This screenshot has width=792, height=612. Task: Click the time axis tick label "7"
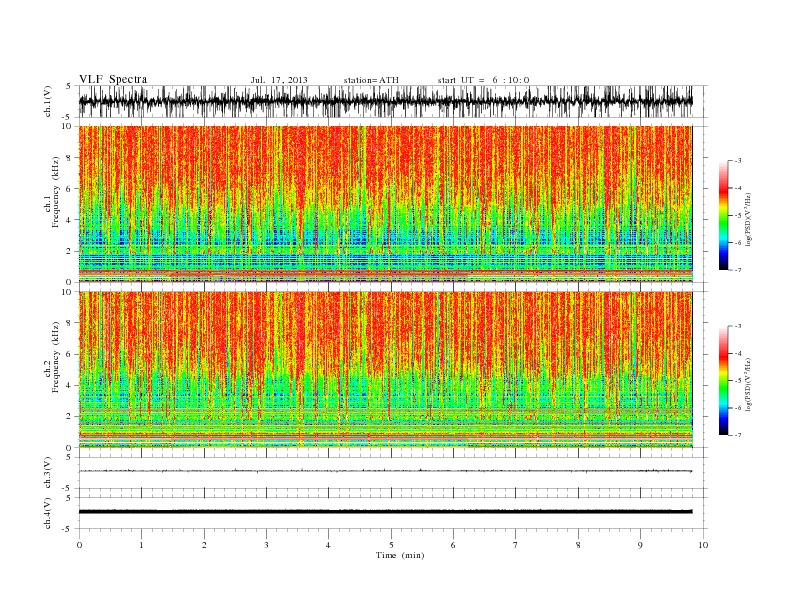516,545
